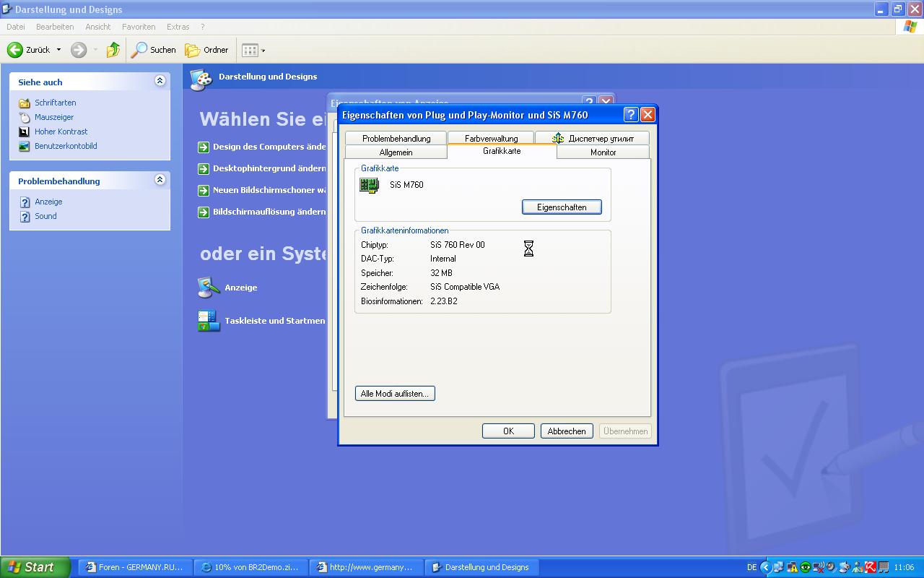This screenshot has width=924, height=578.
Task: Confirm the dialog with OK
Action: tap(508, 431)
